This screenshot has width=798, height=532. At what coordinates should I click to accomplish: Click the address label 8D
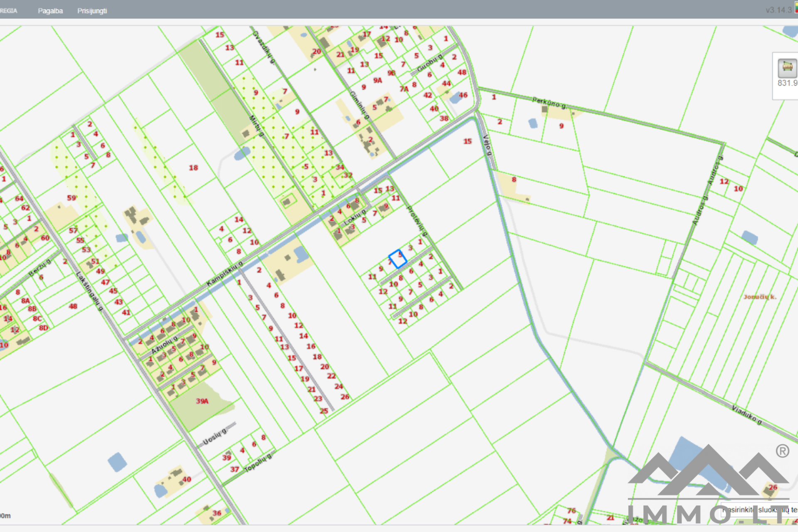coord(43,328)
